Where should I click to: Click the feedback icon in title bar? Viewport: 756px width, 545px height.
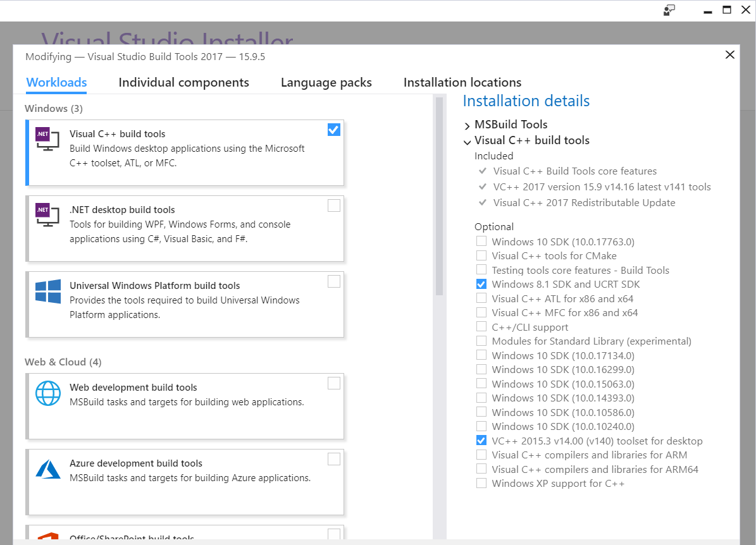669,9
